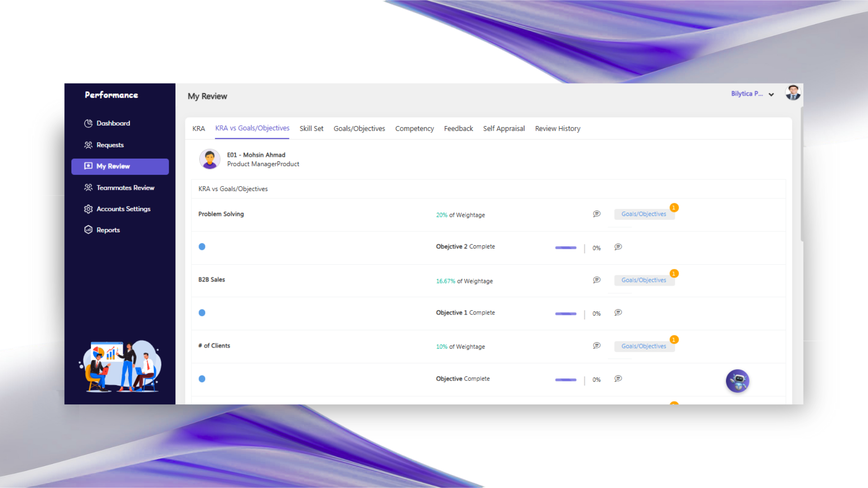The height and width of the screenshot is (488, 868).
Task: Expand Goals/Objectives badge for Problem Solving
Action: pos(644,214)
